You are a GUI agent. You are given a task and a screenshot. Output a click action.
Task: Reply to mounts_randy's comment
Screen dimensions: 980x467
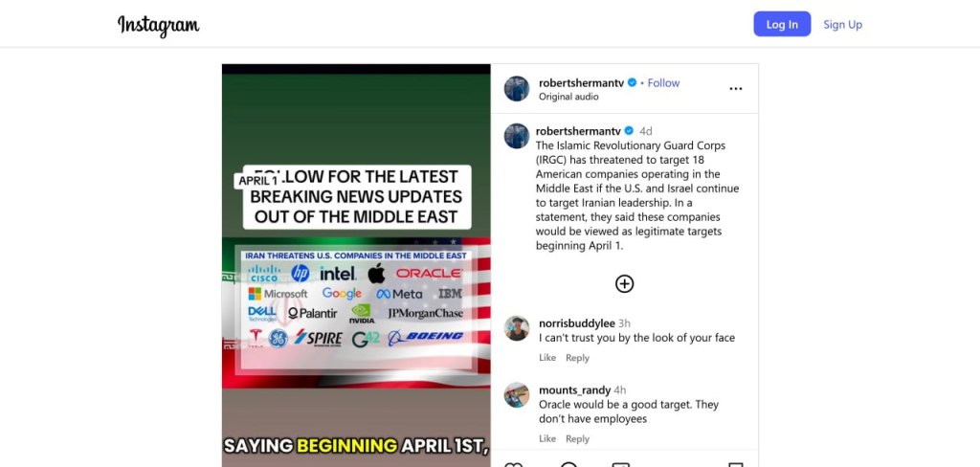pos(577,439)
